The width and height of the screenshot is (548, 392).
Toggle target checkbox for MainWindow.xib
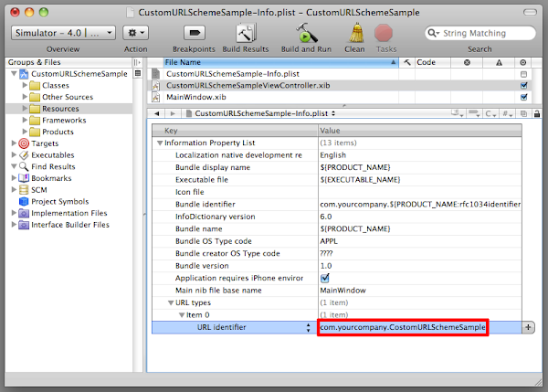(x=523, y=97)
